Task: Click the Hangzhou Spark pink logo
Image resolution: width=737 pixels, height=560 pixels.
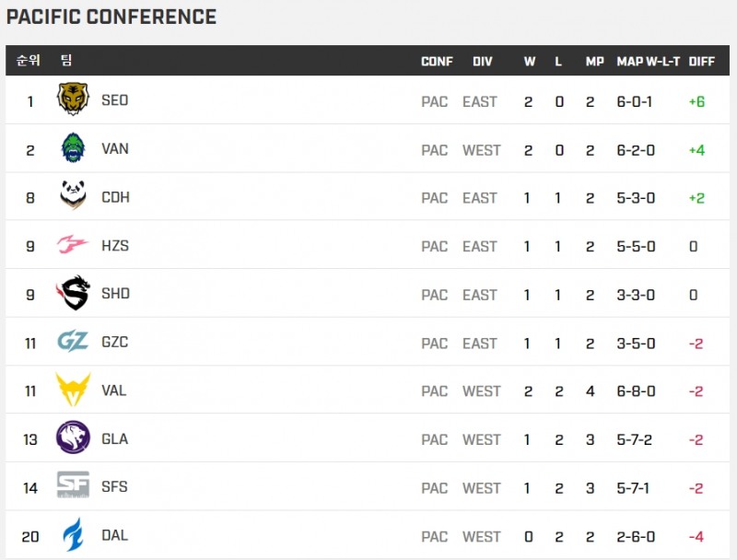Action: pos(73,245)
